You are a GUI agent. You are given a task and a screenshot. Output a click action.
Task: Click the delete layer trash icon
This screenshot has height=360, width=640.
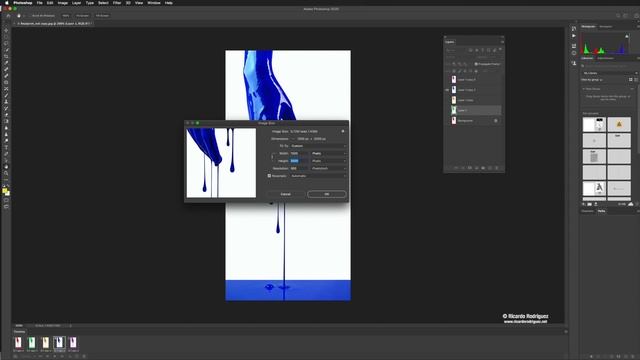(497, 168)
